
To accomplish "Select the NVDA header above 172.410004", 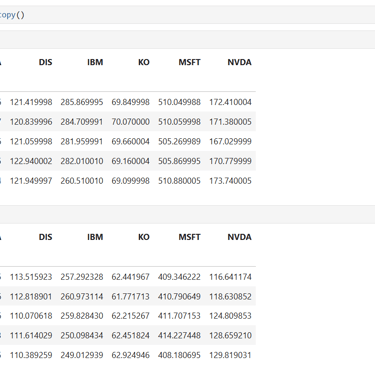I will pyautogui.click(x=239, y=62).
